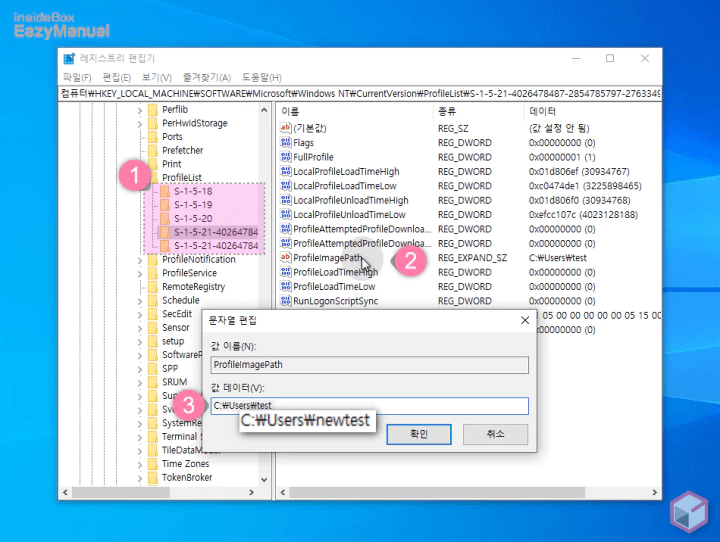The image size is (720, 542).
Task: Select the S-1-5-20 registry key
Action: tap(192, 217)
